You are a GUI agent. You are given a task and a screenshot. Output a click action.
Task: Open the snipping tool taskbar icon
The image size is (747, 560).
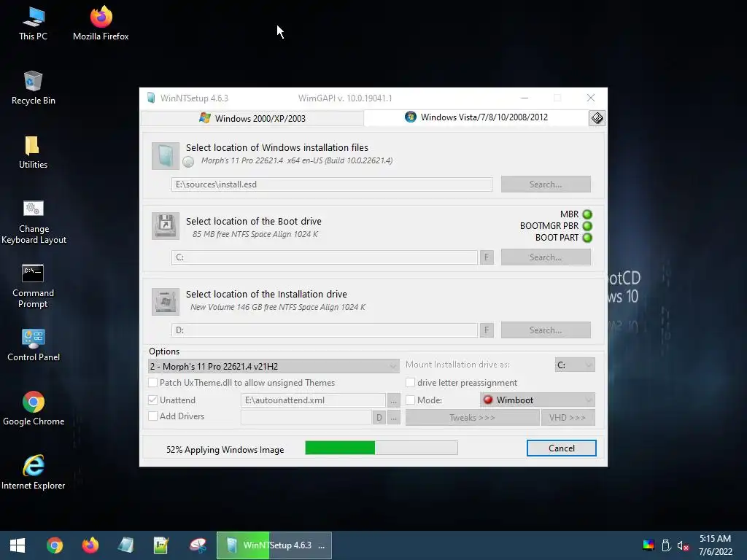(197, 545)
